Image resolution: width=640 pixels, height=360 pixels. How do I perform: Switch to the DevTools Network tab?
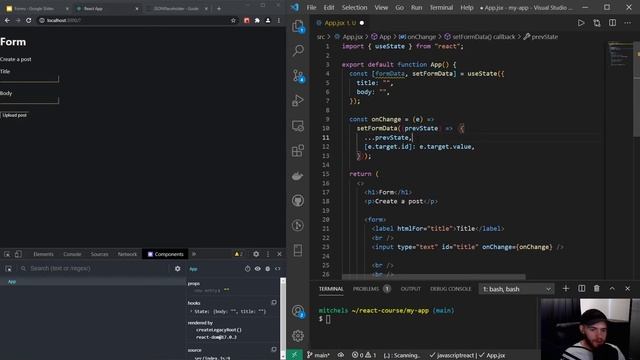(127, 254)
